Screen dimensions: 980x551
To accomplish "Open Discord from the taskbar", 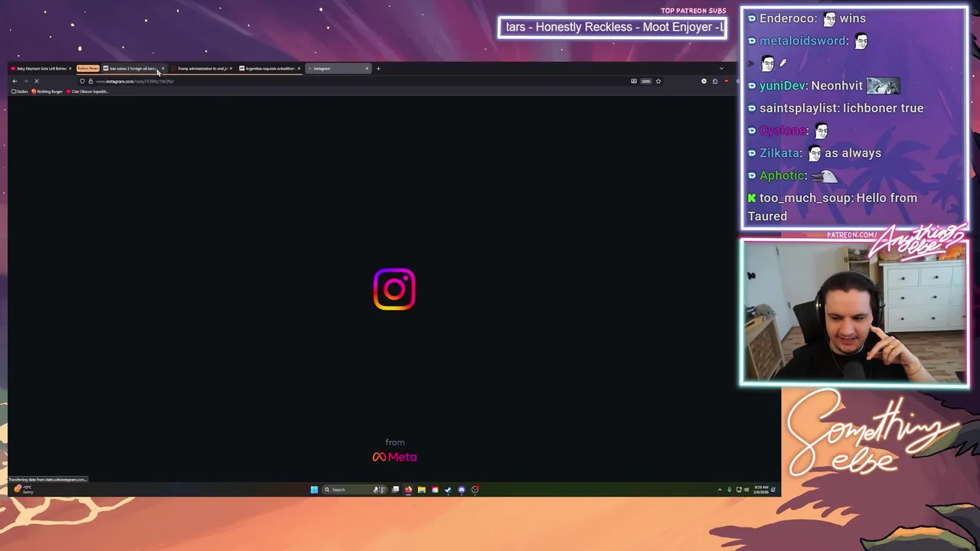I will 461,490.
